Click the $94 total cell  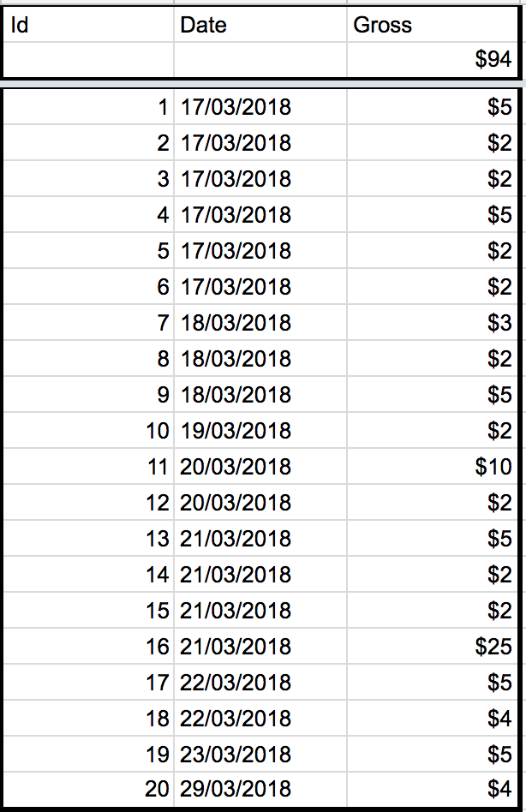432,59
